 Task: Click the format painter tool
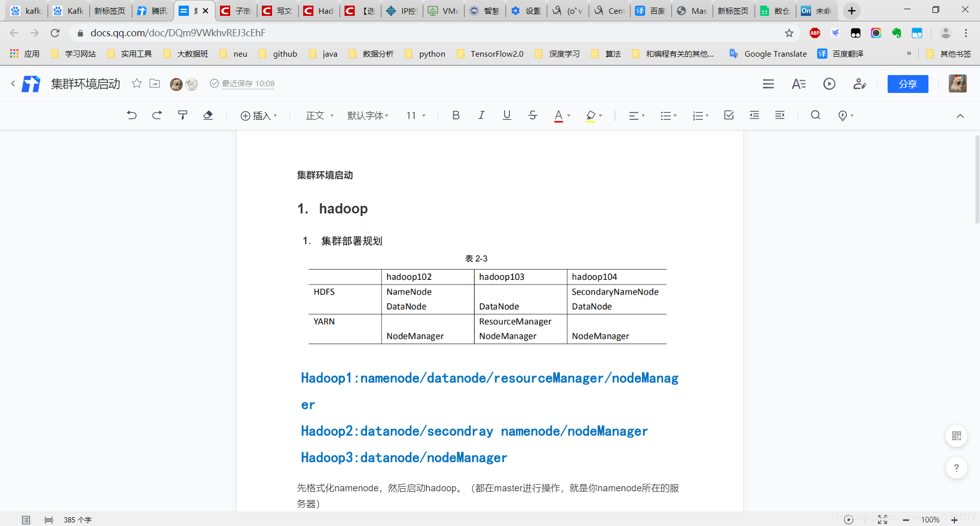click(x=182, y=115)
